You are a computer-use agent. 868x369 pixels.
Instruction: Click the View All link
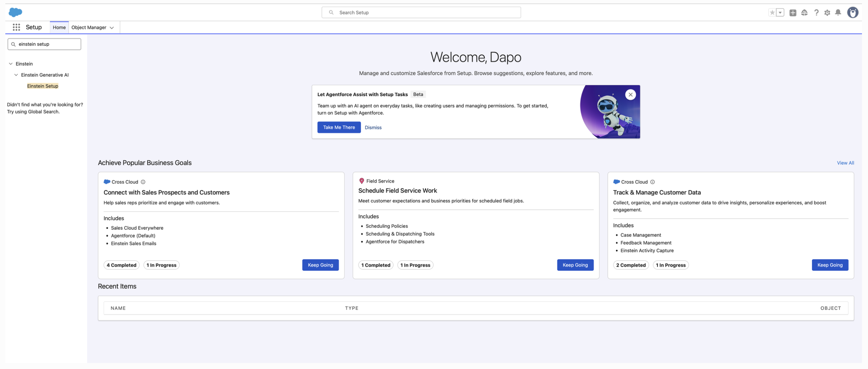tap(845, 163)
